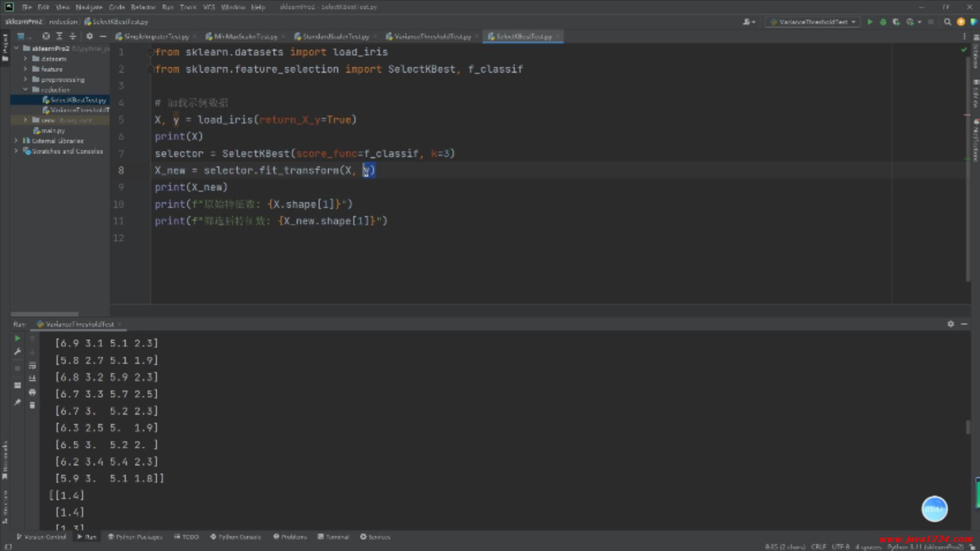Screen dimensions: 980x551
Task: Click the clear all trash icon in the Run panel
Action: pyautogui.click(x=32, y=406)
